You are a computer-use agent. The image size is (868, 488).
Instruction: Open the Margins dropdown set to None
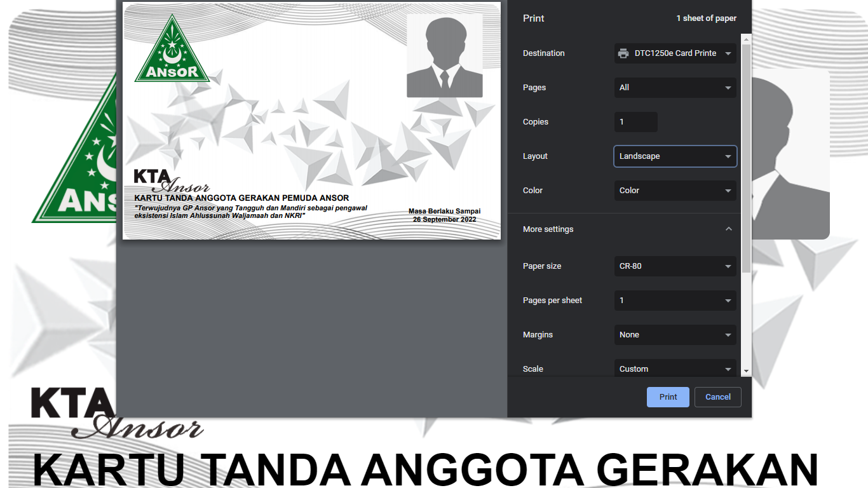pos(675,335)
